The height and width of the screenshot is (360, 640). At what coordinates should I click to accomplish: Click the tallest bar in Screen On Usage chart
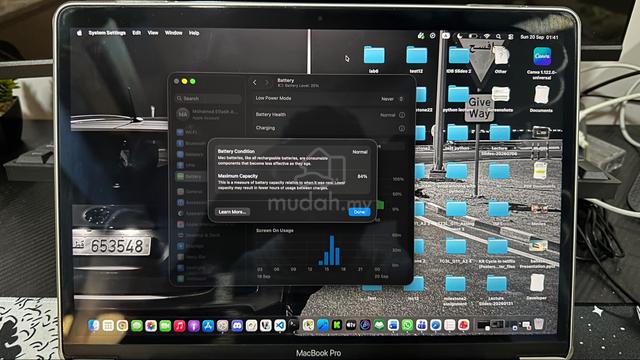click(332, 250)
